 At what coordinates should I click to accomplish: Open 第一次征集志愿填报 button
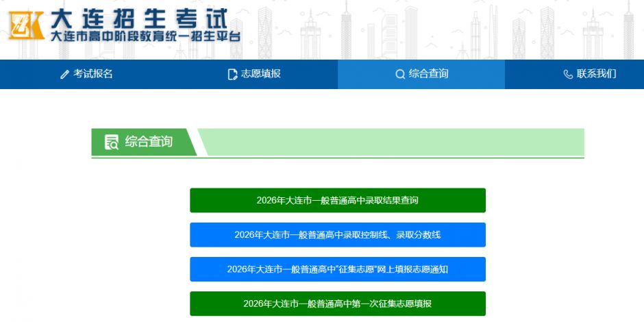[338, 304]
